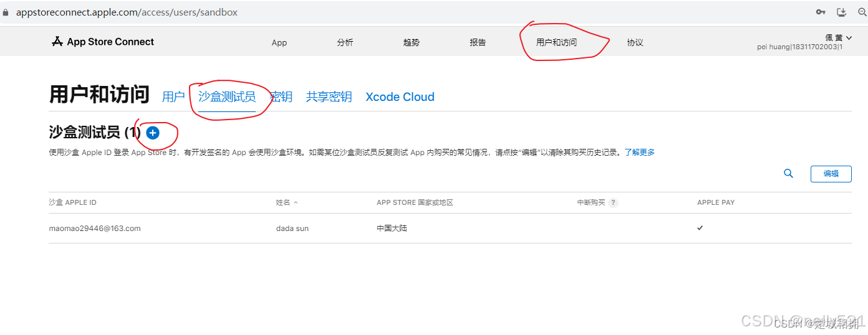
Task: Click the 中断购买 column header
Action: pos(591,202)
